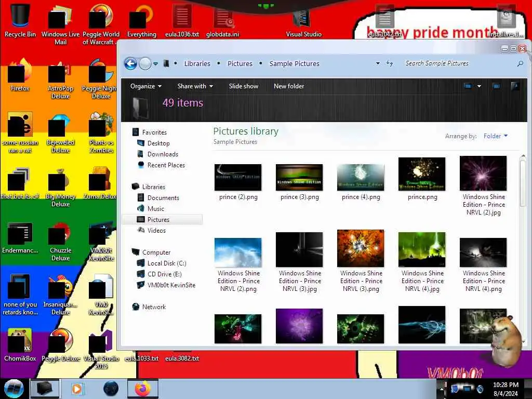Click the Back navigation arrow in Explorer
The height and width of the screenshot is (399, 532).
(130, 63)
